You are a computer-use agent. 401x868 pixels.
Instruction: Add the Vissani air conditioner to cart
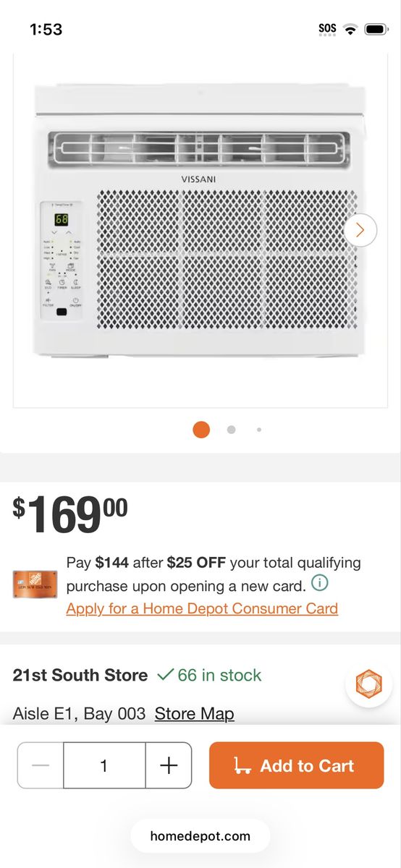coord(297,765)
